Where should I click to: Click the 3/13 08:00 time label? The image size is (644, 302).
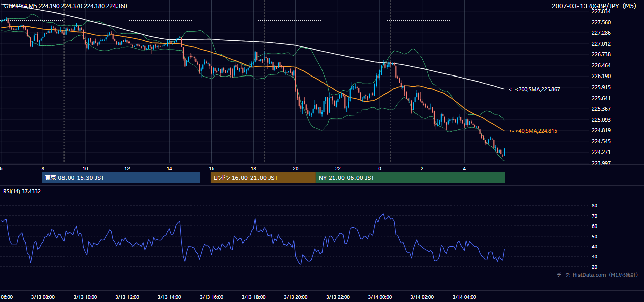[x=43, y=297]
